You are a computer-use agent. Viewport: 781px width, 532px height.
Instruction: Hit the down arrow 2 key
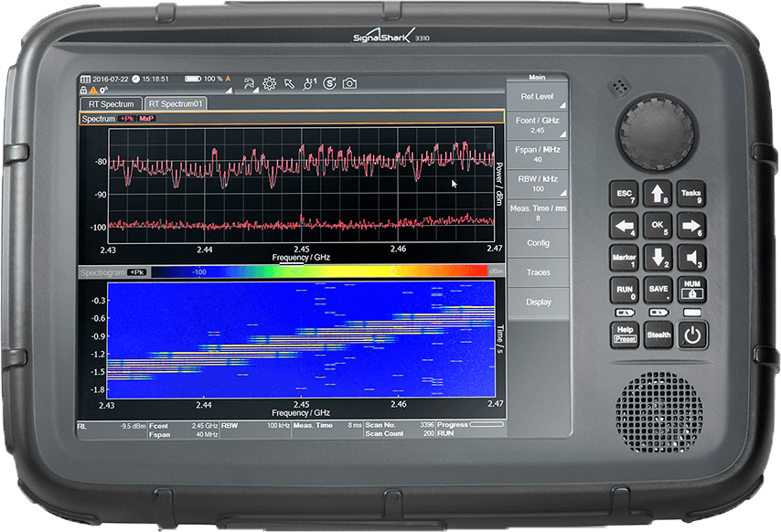pos(658,258)
